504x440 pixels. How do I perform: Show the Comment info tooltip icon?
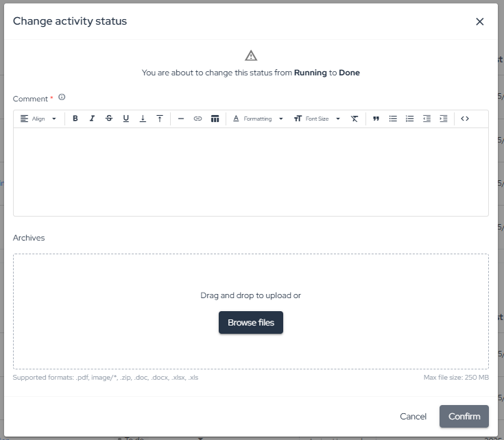tap(62, 97)
